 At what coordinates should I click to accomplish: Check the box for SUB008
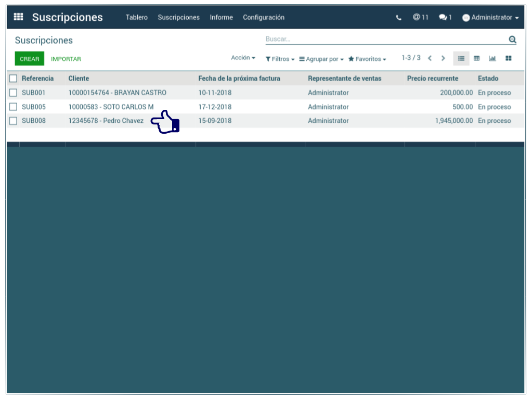tap(13, 121)
